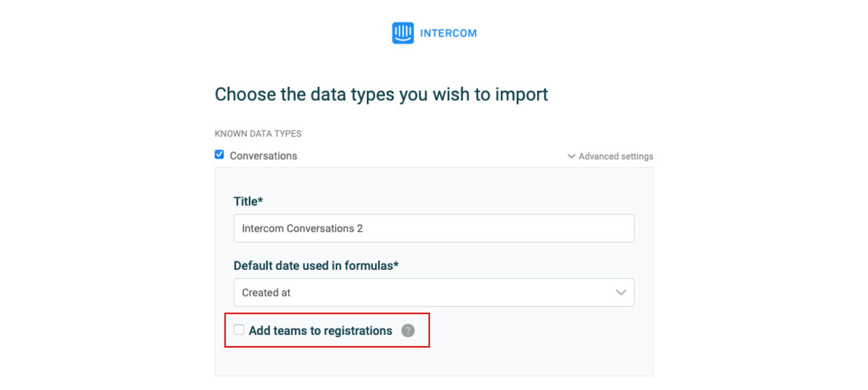Click the Choose the data types heading

pyautogui.click(x=381, y=94)
